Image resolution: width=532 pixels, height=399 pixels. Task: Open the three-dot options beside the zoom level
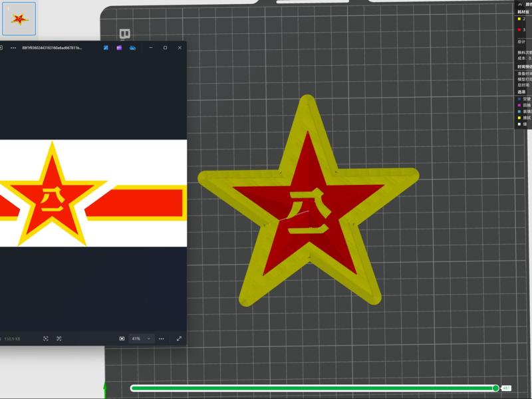point(162,338)
